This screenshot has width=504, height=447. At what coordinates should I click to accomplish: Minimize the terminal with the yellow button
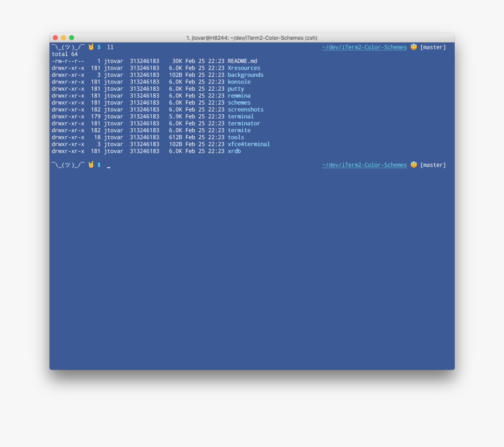tap(63, 38)
